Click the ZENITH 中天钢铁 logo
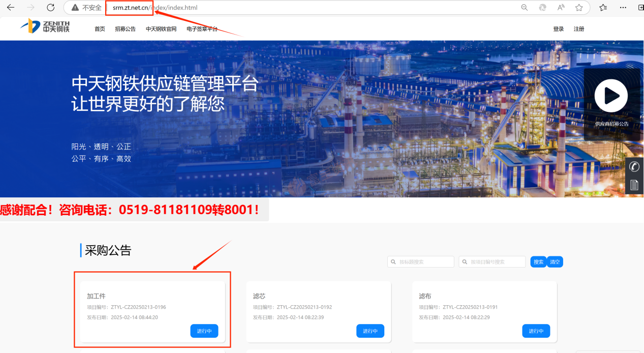Screen dimensions: 644x353 (45, 26)
